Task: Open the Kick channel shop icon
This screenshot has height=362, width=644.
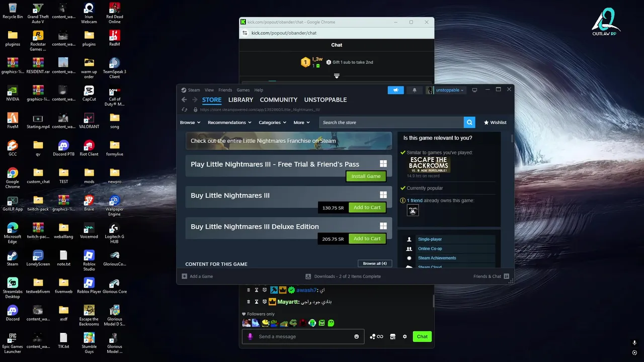Action: pos(393,337)
